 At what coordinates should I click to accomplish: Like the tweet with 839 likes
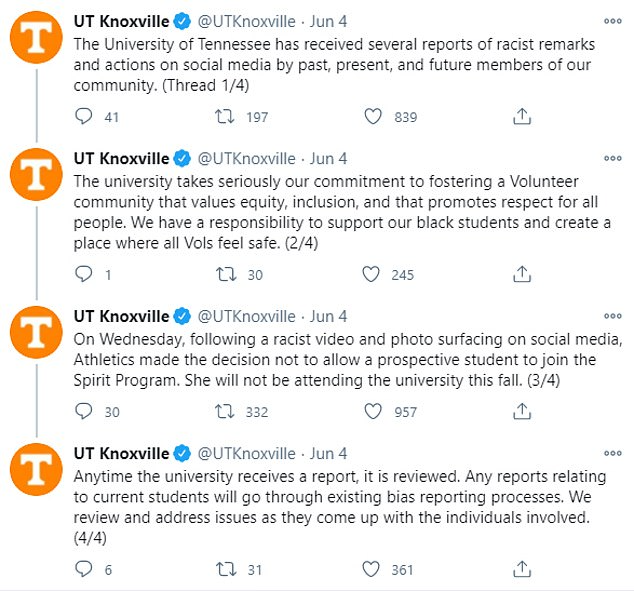(372, 116)
